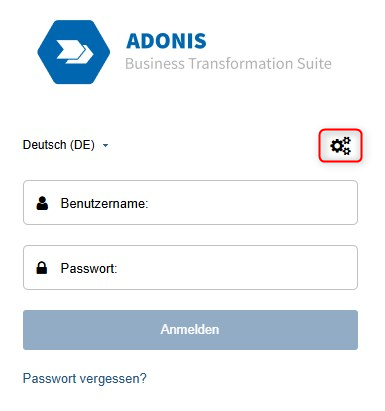Select the Deutsch (DE) language label
Image resolution: width=385 pixels, height=411 pixels.
[x=59, y=145]
